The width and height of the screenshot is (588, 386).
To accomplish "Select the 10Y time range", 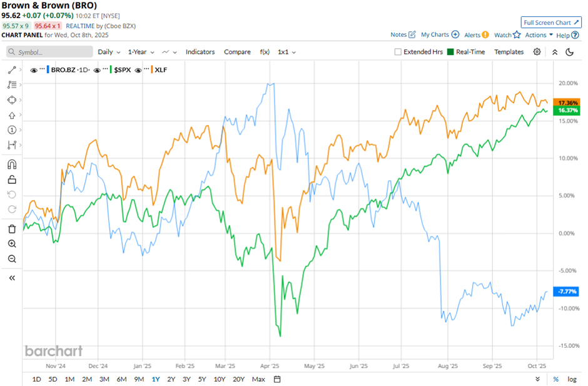I will [x=220, y=379].
